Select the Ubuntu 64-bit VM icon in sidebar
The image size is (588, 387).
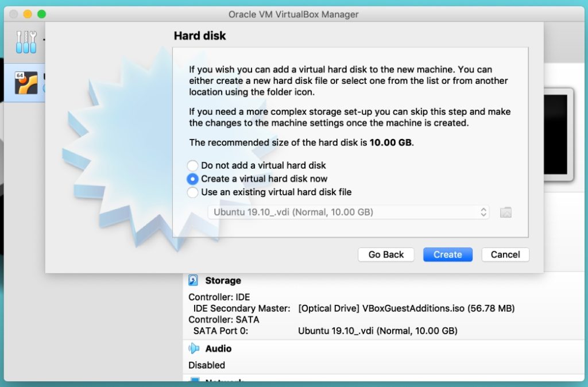click(x=26, y=83)
